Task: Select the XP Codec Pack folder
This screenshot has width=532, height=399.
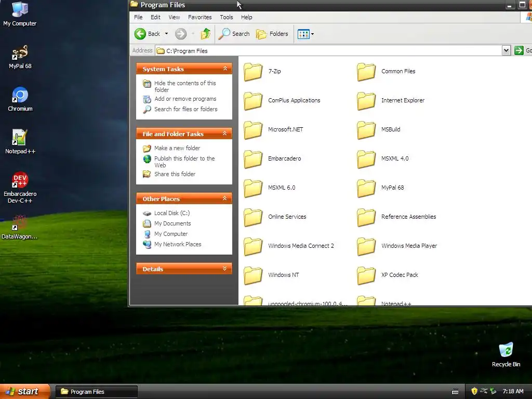Action: click(388, 275)
